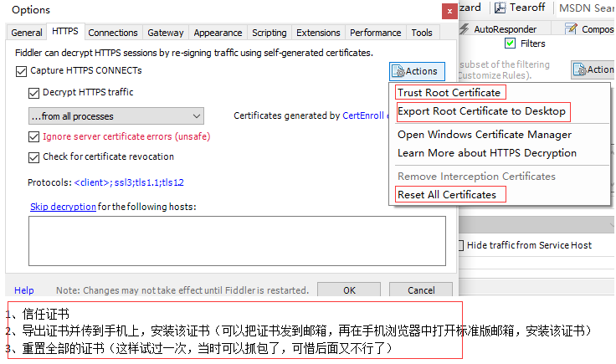This screenshot has width=616, height=364.
Task: Click the Cancel button
Action: 421,290
